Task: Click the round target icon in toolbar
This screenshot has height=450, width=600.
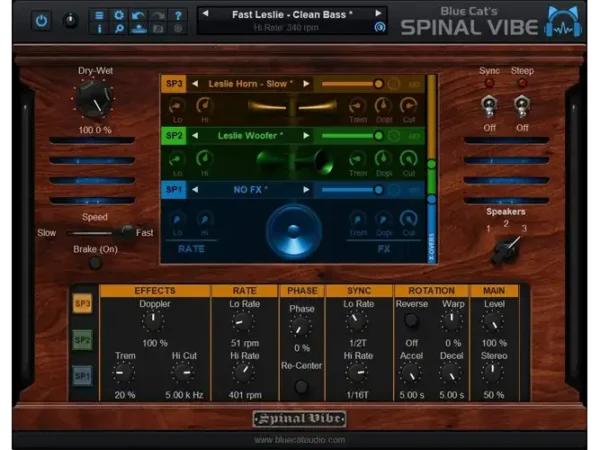Action: click(178, 28)
